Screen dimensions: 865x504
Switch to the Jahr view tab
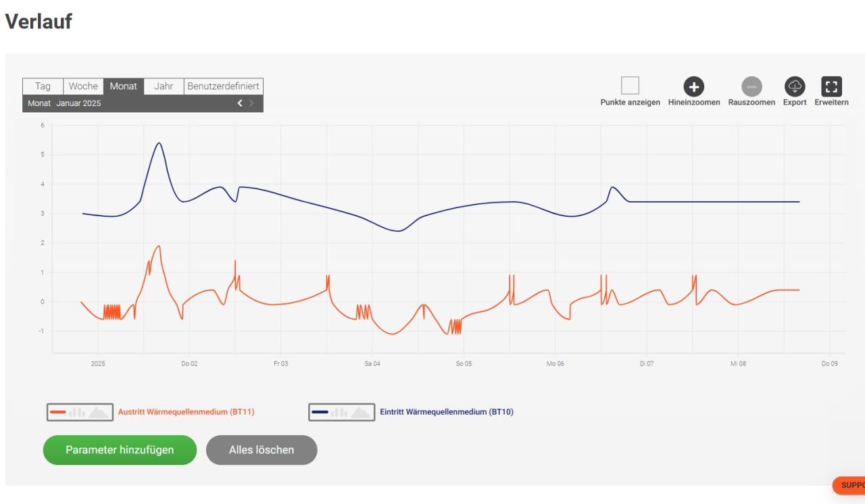164,86
